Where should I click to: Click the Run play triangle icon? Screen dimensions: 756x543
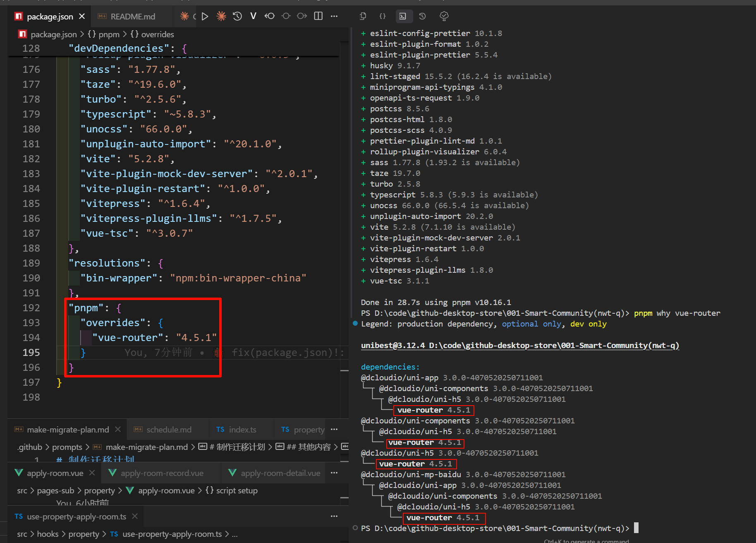tap(205, 16)
